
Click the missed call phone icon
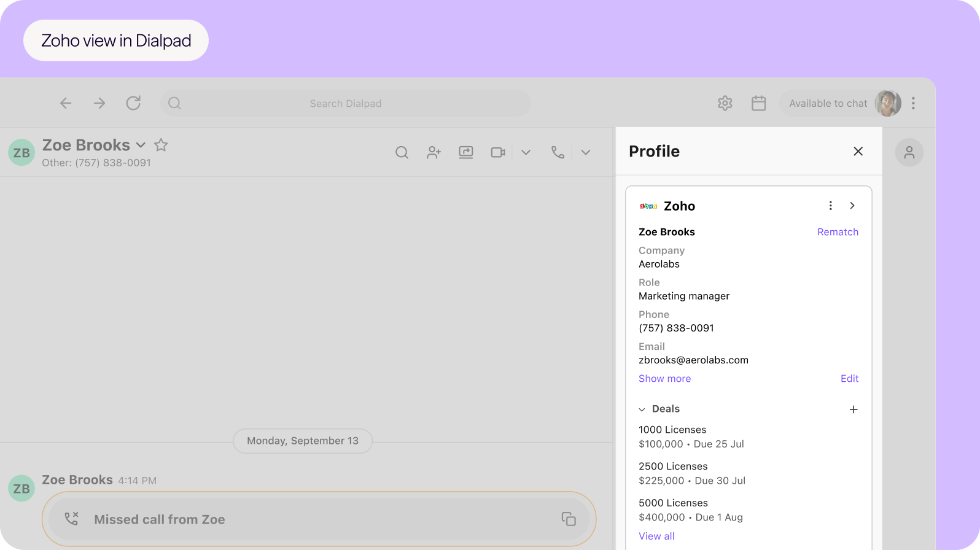coord(72,519)
